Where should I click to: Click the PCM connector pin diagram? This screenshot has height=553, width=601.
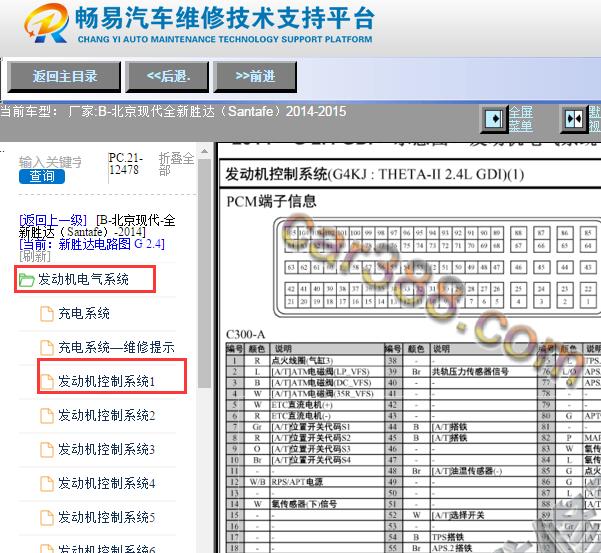click(437, 267)
